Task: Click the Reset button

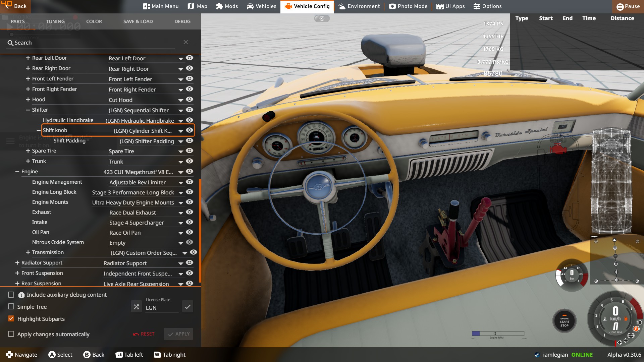Action: [144, 334]
